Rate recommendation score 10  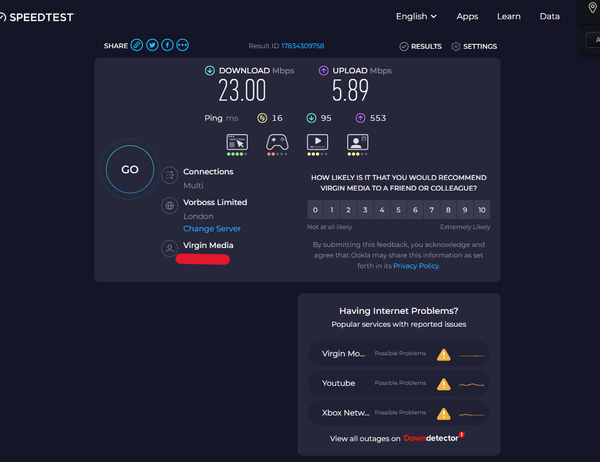[482, 209]
